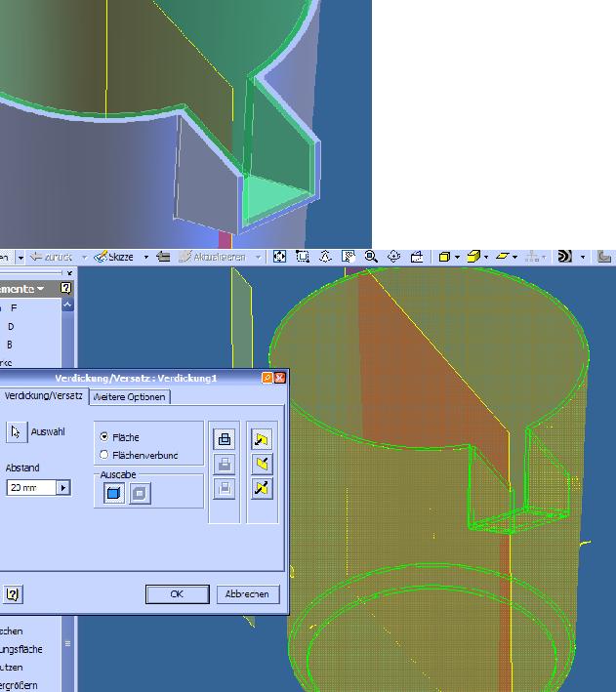This screenshot has height=692, width=616.
Task: Expand the browser panel header dropdown arrow
Action: pyautogui.click(x=42, y=289)
